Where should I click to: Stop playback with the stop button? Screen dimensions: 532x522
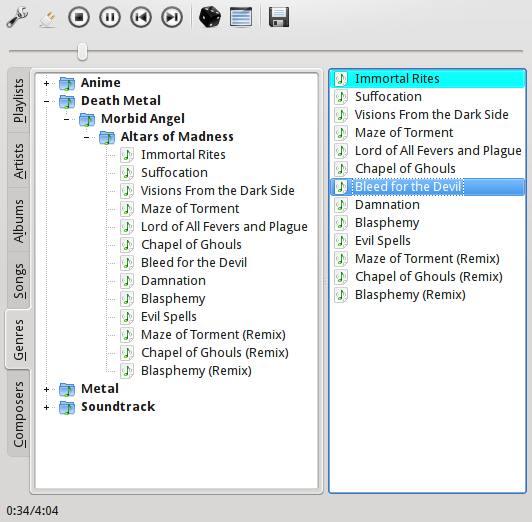(x=79, y=17)
